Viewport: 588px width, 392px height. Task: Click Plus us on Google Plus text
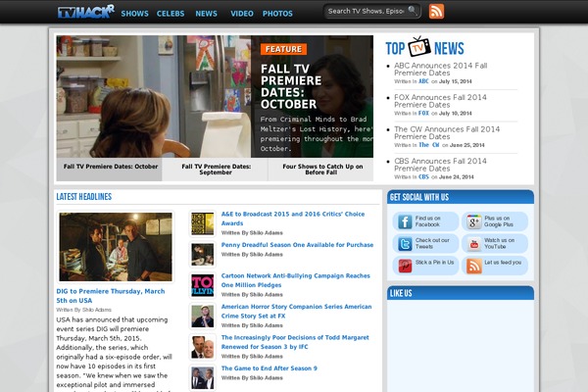pos(499,221)
